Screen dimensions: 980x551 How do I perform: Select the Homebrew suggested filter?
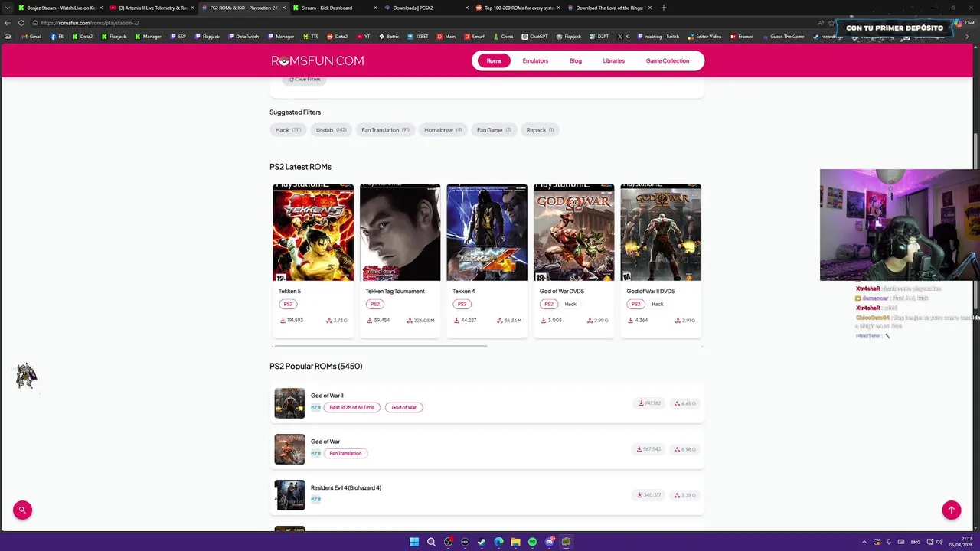point(443,130)
